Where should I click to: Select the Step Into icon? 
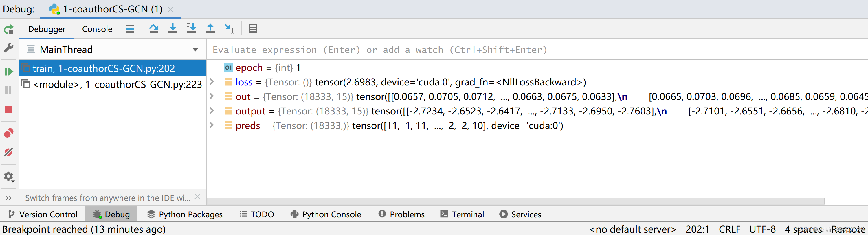(x=173, y=29)
